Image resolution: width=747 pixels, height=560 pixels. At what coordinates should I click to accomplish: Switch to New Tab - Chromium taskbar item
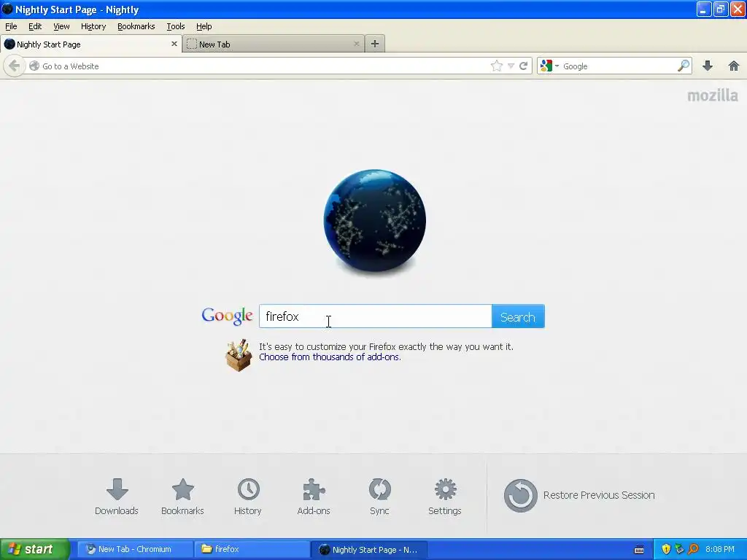[x=135, y=549]
